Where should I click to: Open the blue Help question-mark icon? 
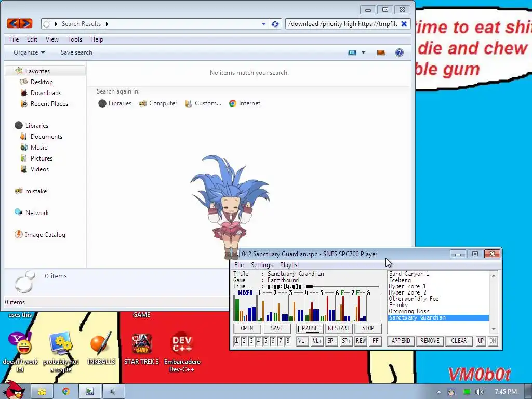(400, 52)
